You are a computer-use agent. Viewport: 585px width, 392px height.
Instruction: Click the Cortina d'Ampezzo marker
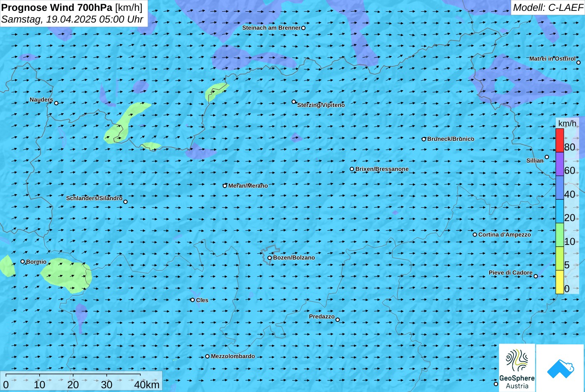475,234
